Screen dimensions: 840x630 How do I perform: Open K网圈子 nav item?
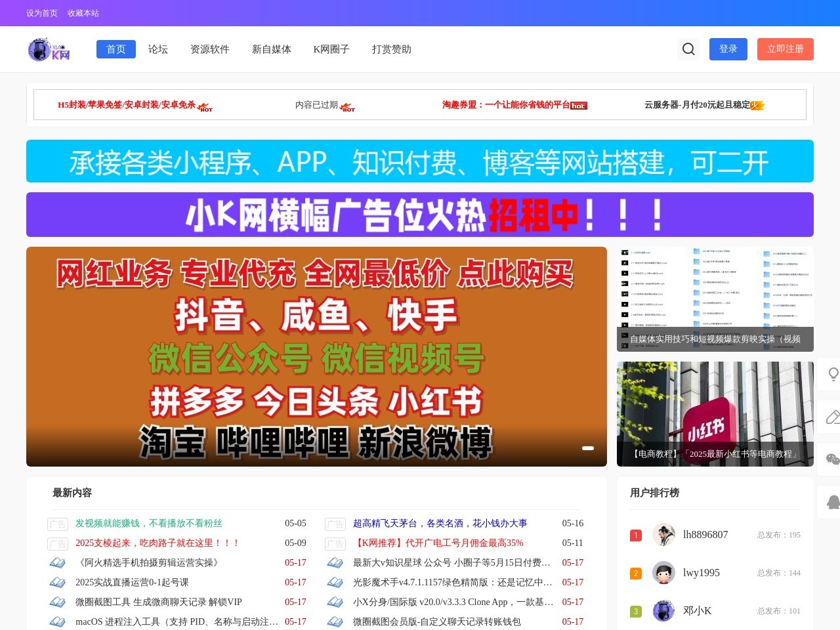pos(331,49)
